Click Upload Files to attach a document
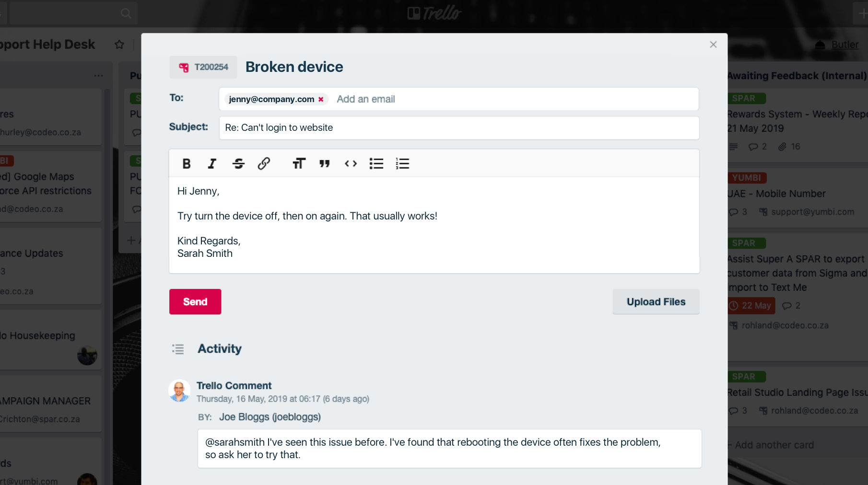Screen dimensions: 868x485 coord(656,301)
